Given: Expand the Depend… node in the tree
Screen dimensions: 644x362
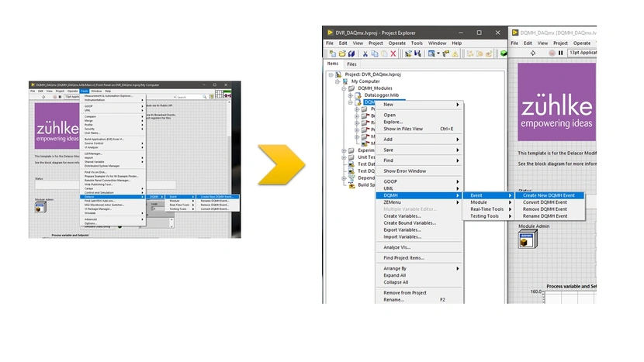Looking at the screenshot, I should [x=344, y=178].
